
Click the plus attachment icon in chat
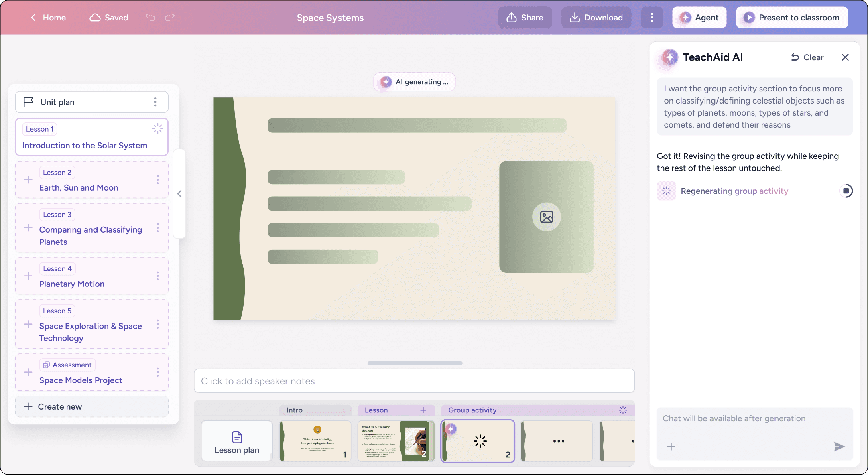pyautogui.click(x=671, y=446)
